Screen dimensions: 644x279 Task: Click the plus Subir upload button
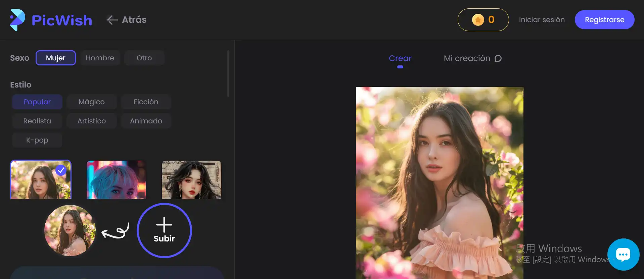coord(164,230)
